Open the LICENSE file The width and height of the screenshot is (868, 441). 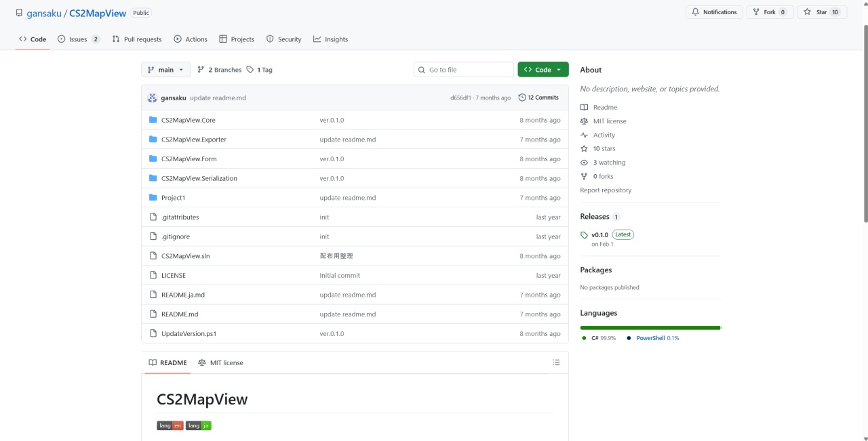pyautogui.click(x=174, y=276)
